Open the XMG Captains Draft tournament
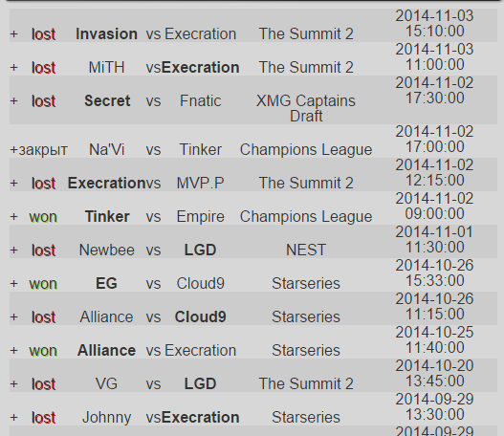 click(x=306, y=108)
